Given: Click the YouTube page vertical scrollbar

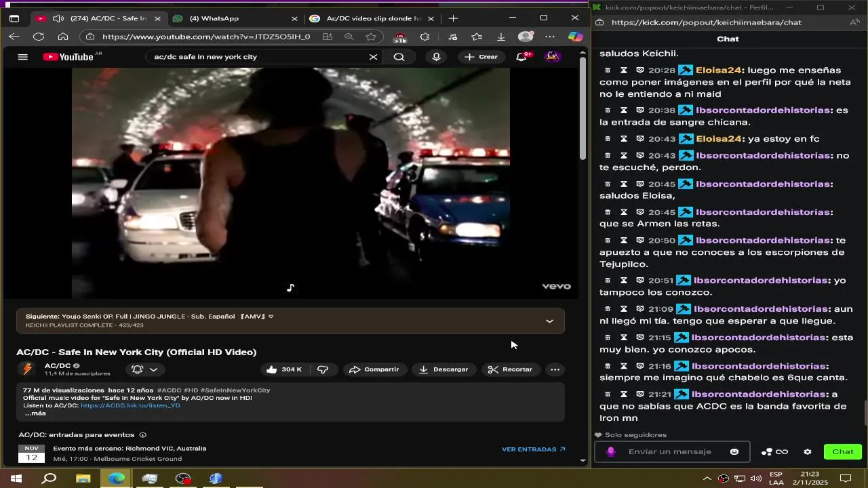Looking at the screenshot, I should click(x=583, y=108).
